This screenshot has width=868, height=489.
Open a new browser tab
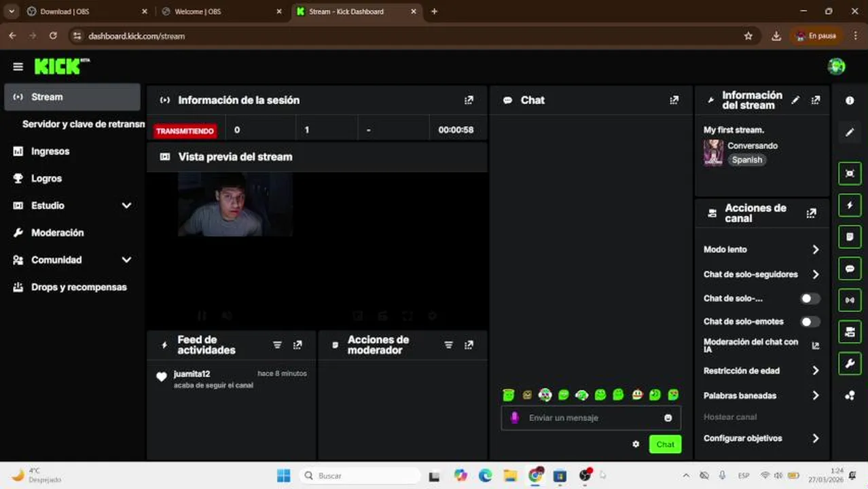click(435, 12)
